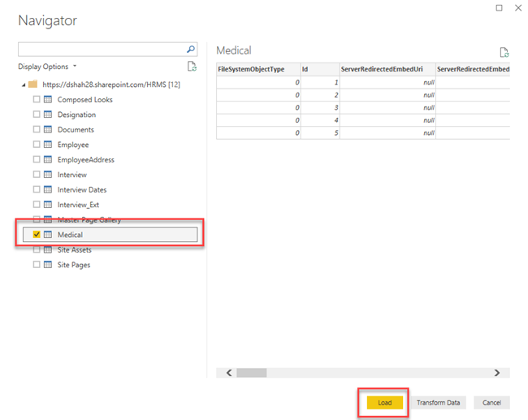The image size is (528, 420).
Task: Click the Interview Dates table icon
Action: pyautogui.click(x=48, y=189)
